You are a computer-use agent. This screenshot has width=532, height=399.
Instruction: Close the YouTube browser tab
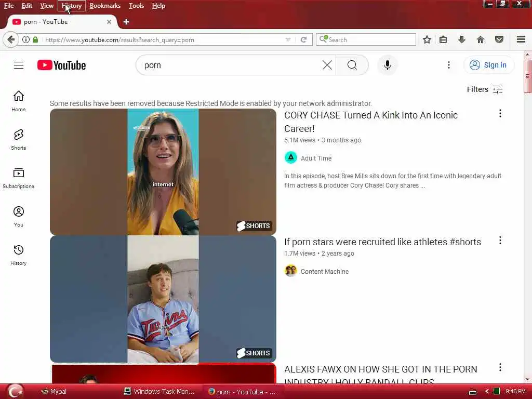click(x=109, y=22)
